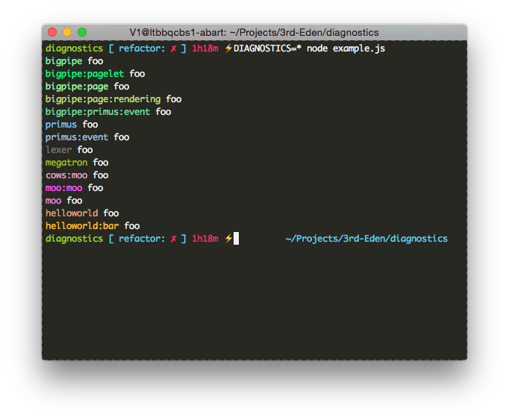This screenshot has height=420, width=509.
Task: Click the blue 'primus:event' log line
Action: point(77,137)
